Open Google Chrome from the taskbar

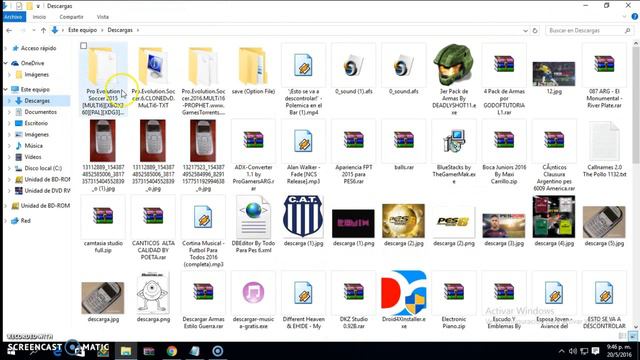click(172, 351)
